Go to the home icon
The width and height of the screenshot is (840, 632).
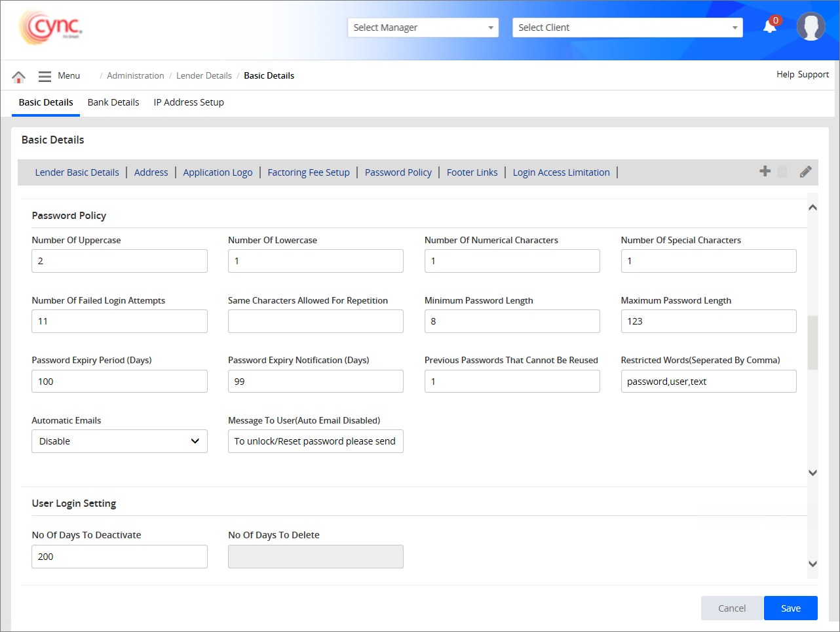(18, 77)
